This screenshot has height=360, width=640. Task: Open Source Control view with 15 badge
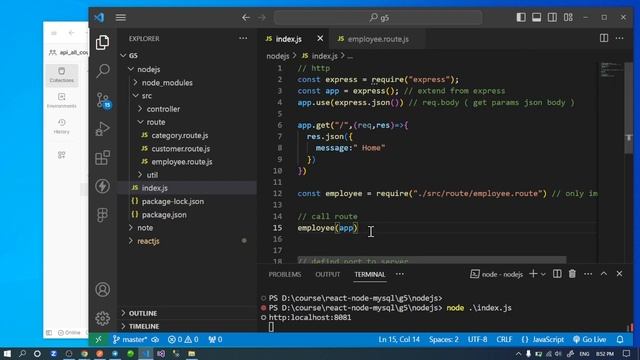click(102, 100)
